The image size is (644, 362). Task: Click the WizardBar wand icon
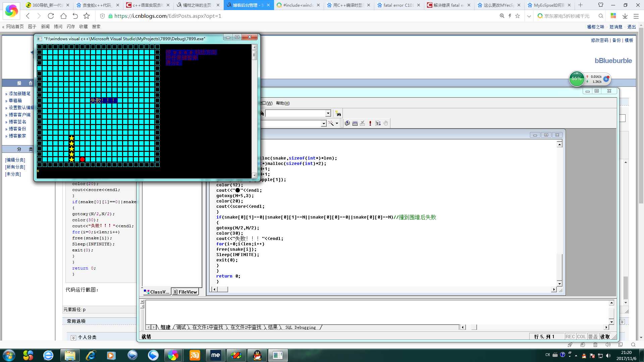tap(331, 123)
